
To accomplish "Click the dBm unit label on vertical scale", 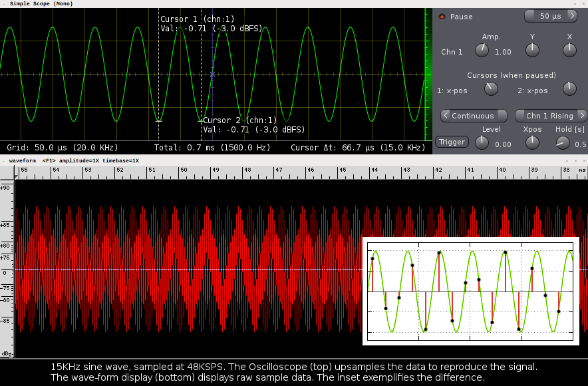I will point(7,354).
